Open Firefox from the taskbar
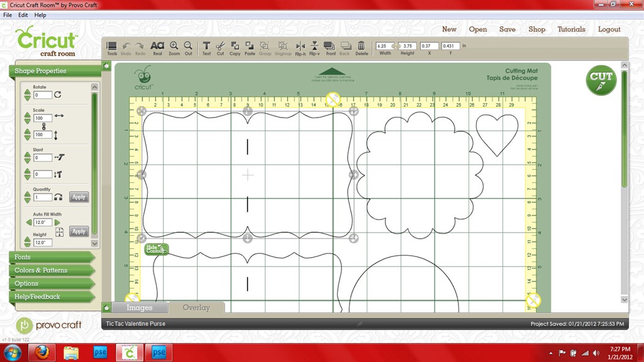 coord(42,352)
